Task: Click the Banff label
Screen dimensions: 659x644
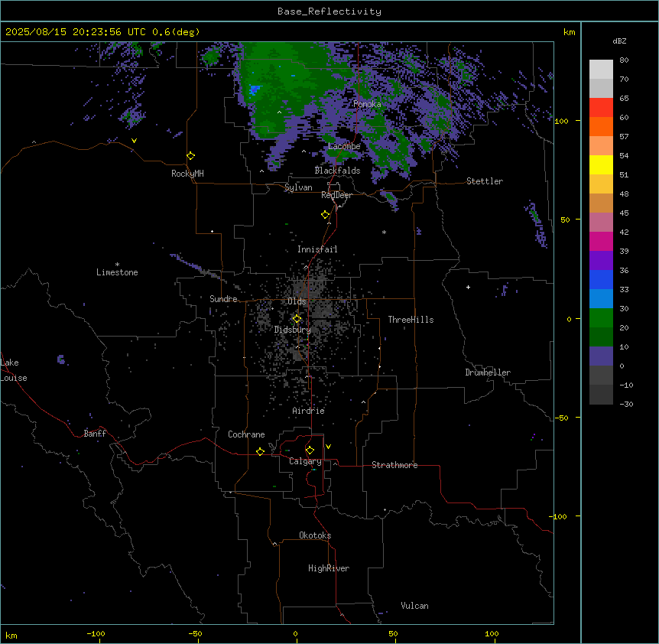Action: pyautogui.click(x=95, y=434)
